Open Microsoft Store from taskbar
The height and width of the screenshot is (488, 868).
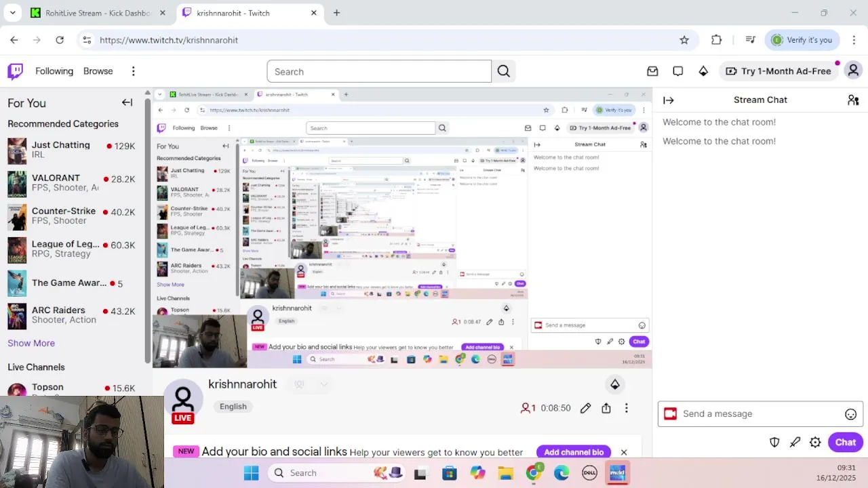[449, 473]
